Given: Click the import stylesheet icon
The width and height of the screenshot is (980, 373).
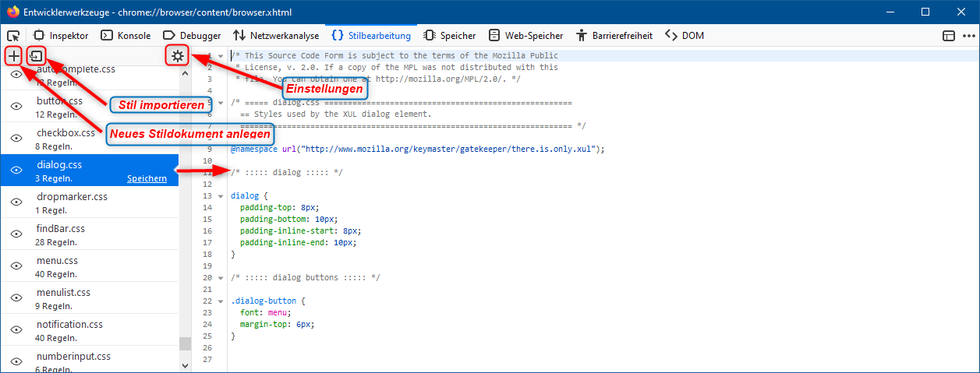Looking at the screenshot, I should point(36,56).
